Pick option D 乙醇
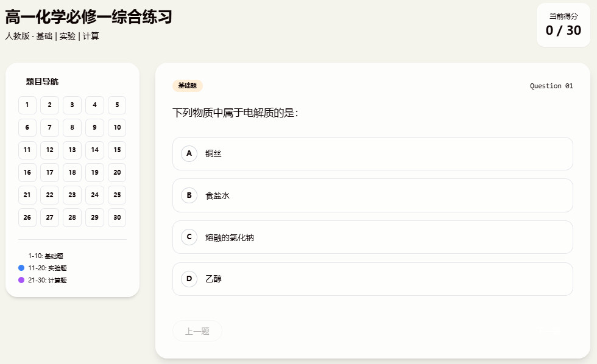Screen dimensions: 597x364 tap(372, 279)
